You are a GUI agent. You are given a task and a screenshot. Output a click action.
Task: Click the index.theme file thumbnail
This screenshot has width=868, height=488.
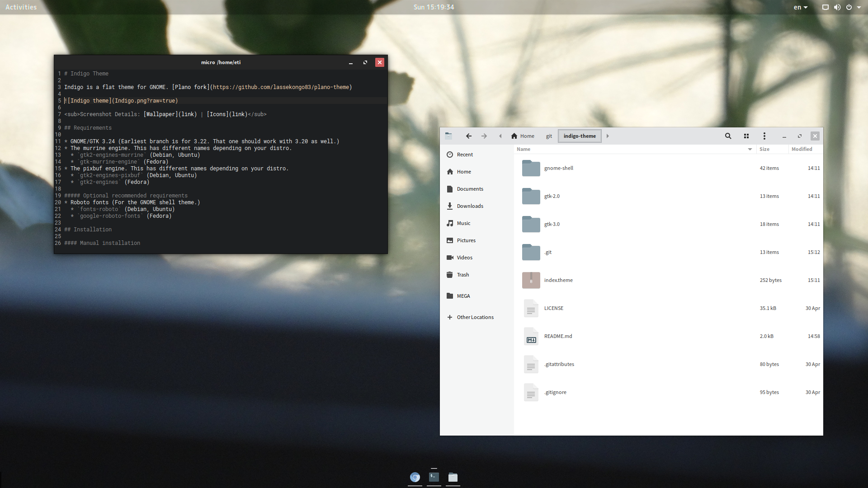[531, 281]
